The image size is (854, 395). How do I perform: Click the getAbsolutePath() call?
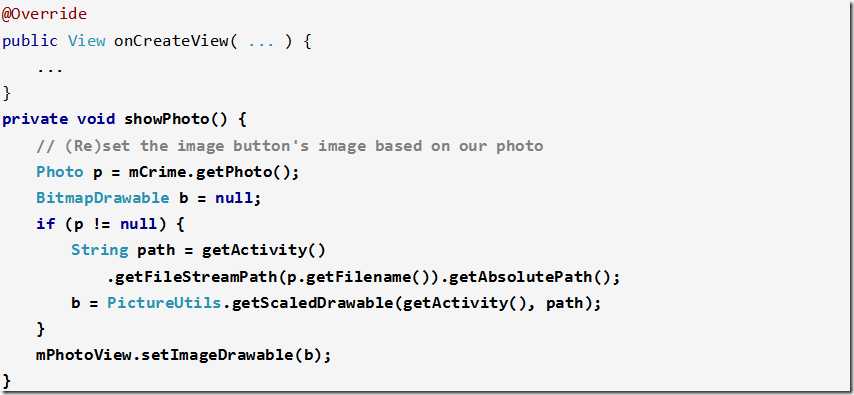530,277
